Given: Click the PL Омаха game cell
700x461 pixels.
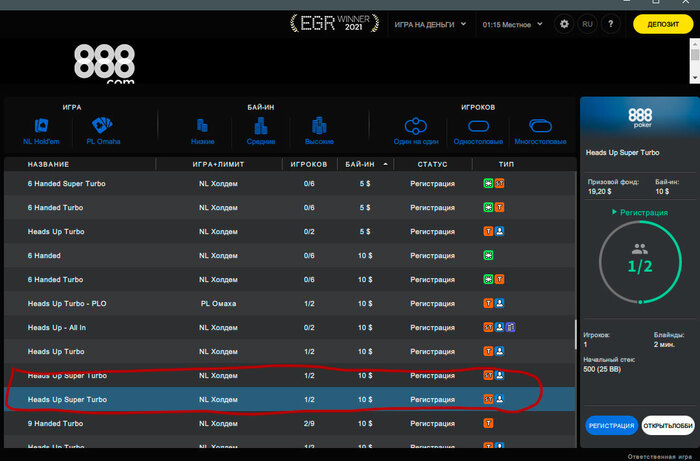Looking at the screenshot, I should tap(218, 303).
